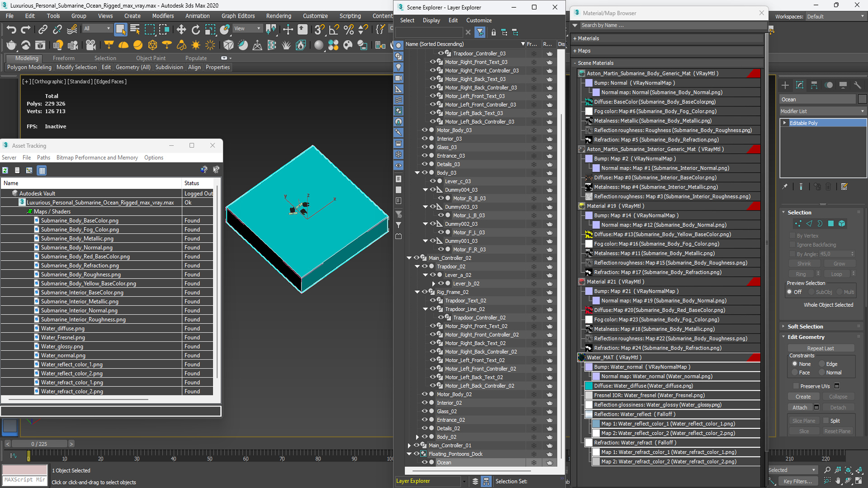
Task: Click the Ocean object color swatch
Action: point(862,99)
